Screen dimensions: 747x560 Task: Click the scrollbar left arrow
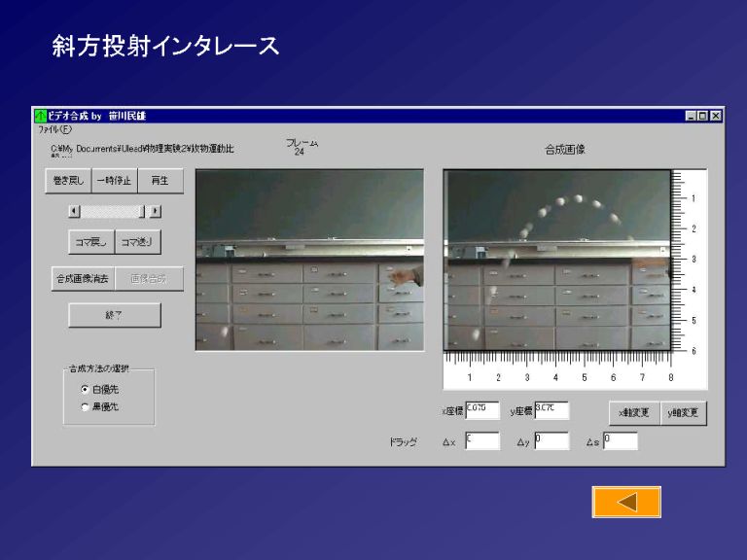(x=75, y=211)
